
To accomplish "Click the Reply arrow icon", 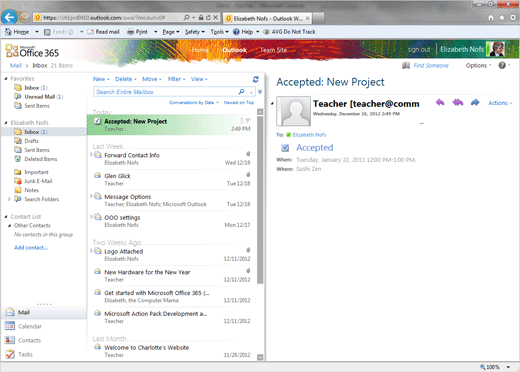I will [440, 102].
